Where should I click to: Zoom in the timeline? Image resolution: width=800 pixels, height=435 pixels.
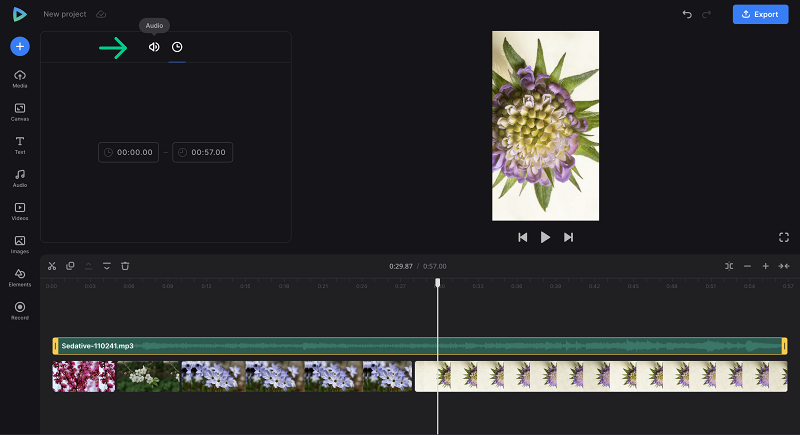point(765,266)
